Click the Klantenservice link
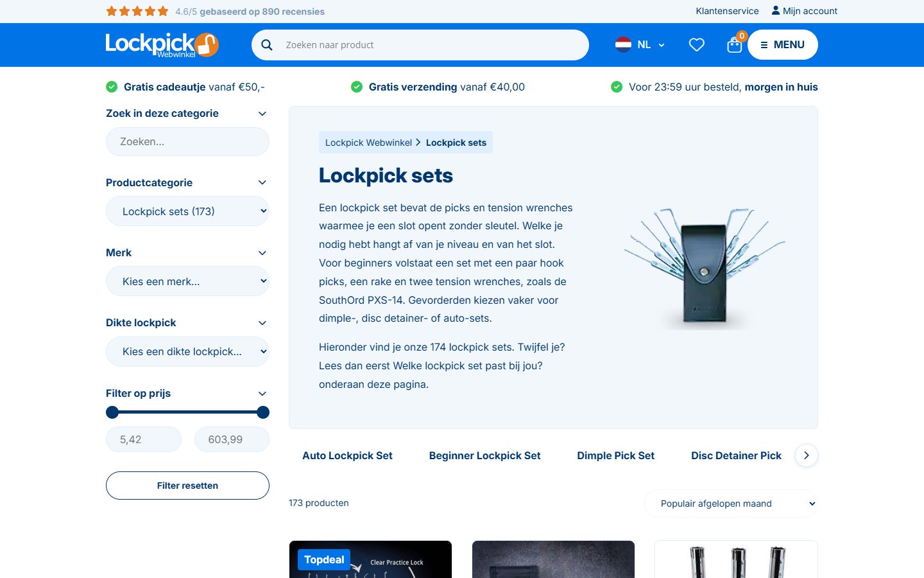 pos(727,11)
